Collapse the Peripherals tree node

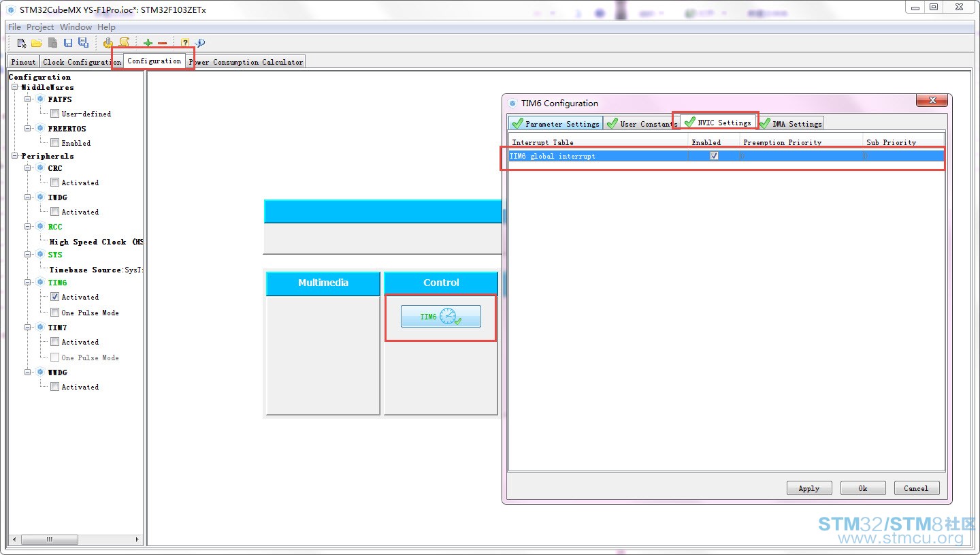15,156
